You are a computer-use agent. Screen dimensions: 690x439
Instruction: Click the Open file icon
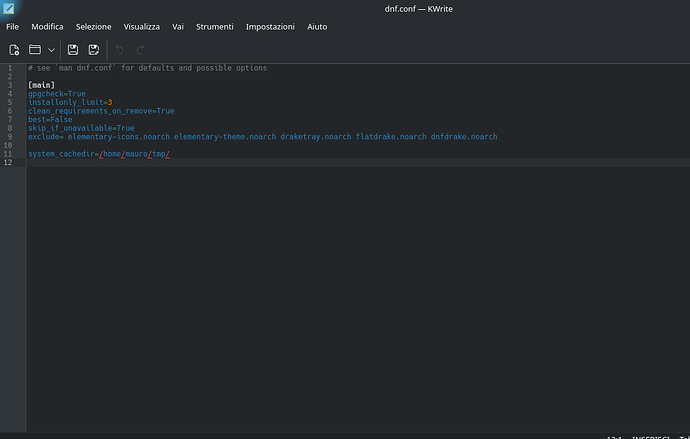coord(34,49)
